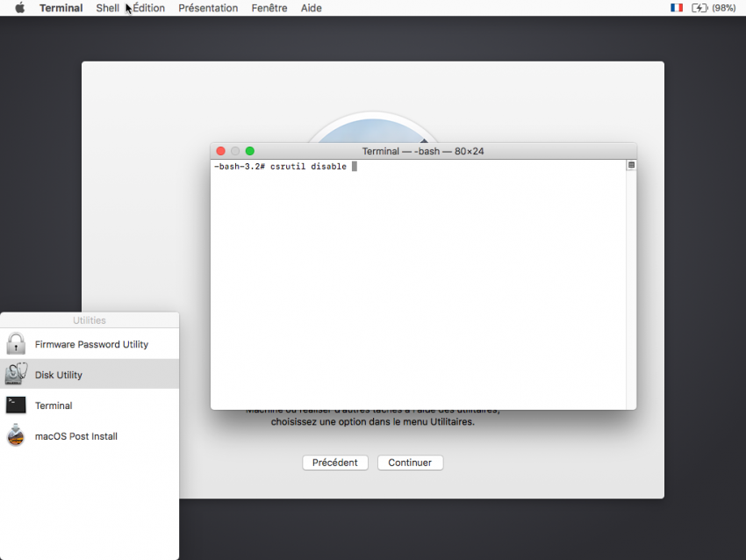The height and width of the screenshot is (560, 746).
Task: Click the Terminal window vertical scrollbar
Action: click(631, 284)
